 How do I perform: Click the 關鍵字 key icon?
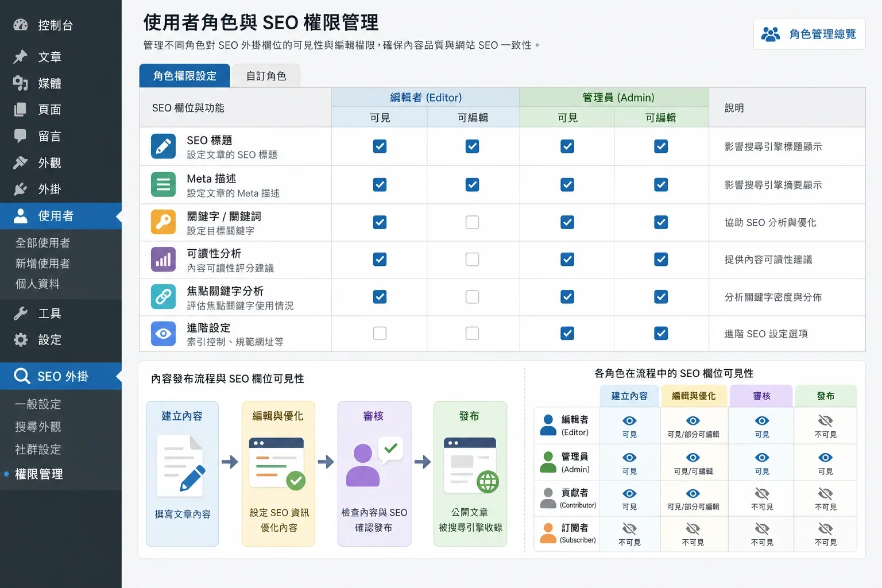(163, 222)
